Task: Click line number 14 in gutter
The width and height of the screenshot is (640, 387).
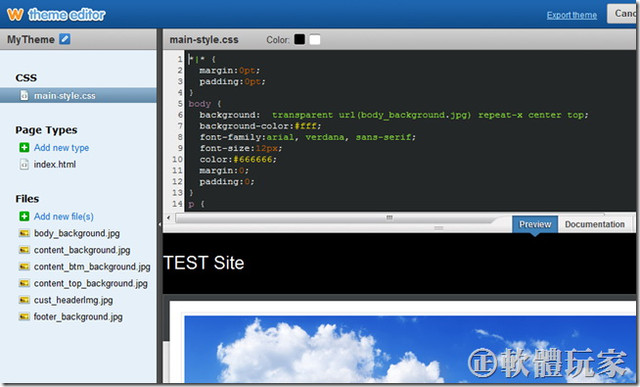Action: (x=177, y=203)
